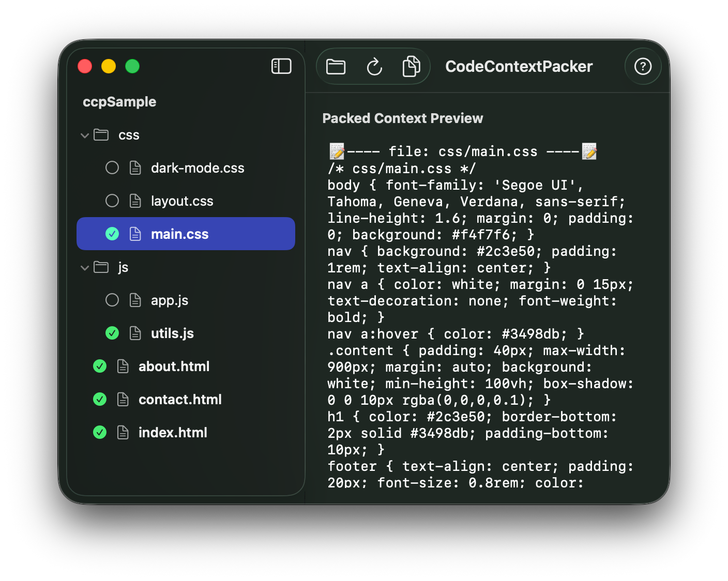Click the ccpSample project name
Screen dimensions: 728x581
point(119,101)
